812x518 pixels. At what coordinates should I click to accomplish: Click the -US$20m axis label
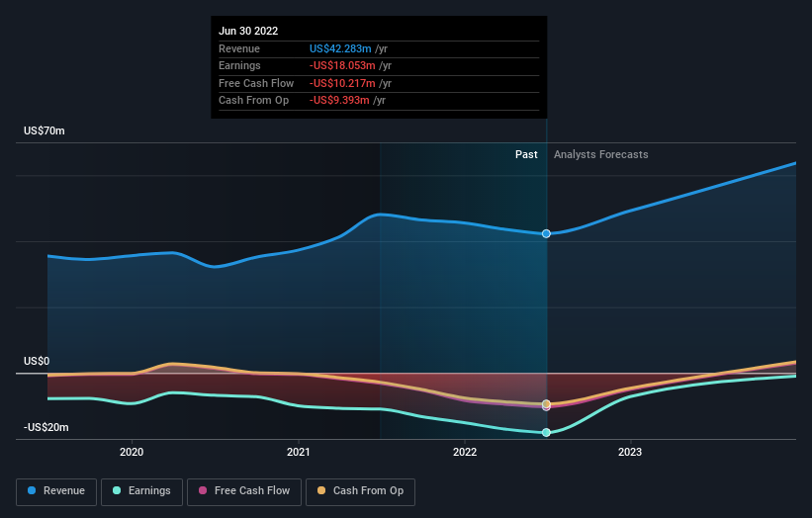pos(45,427)
